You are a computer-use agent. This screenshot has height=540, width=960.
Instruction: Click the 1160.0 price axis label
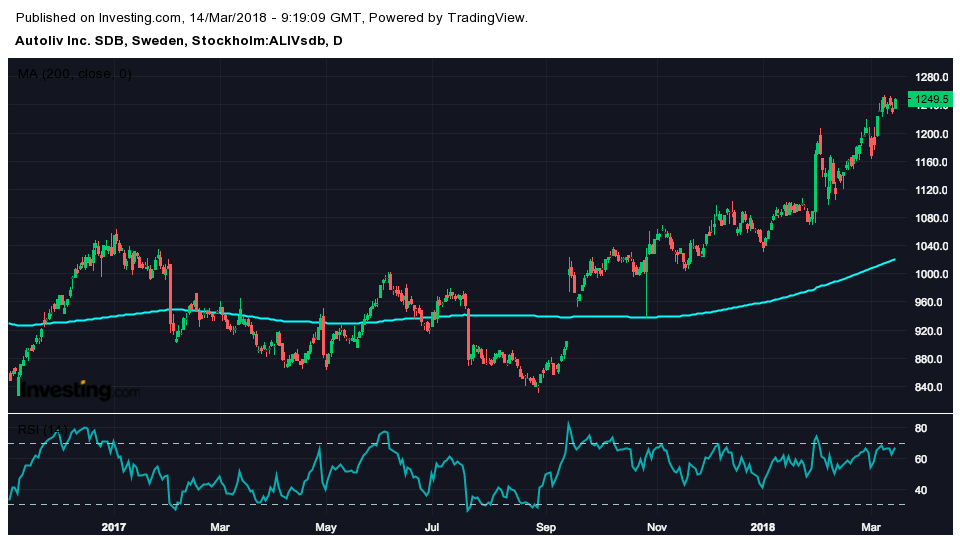(932, 162)
